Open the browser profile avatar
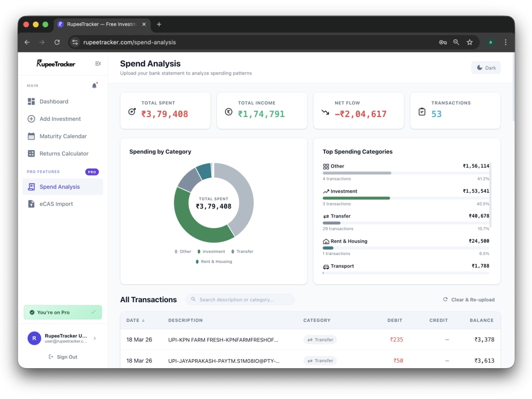Viewport: 532px width, 399px height. coord(491,42)
